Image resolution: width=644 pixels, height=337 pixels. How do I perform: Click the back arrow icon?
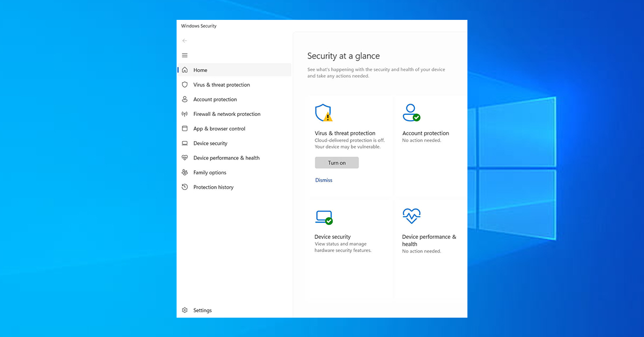tap(185, 41)
